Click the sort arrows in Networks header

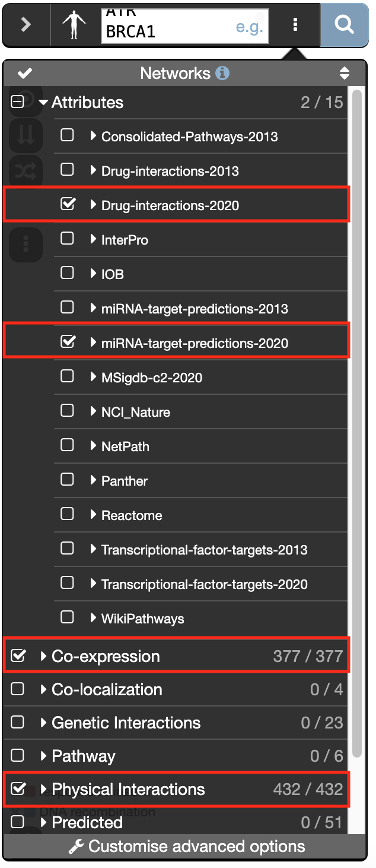pyautogui.click(x=345, y=74)
